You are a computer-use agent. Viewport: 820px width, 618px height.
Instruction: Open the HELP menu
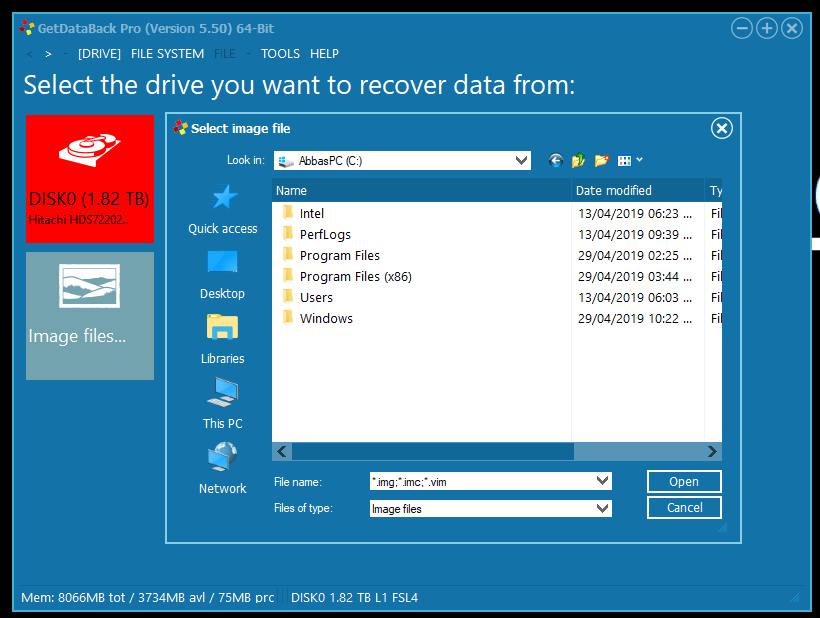[x=324, y=54]
